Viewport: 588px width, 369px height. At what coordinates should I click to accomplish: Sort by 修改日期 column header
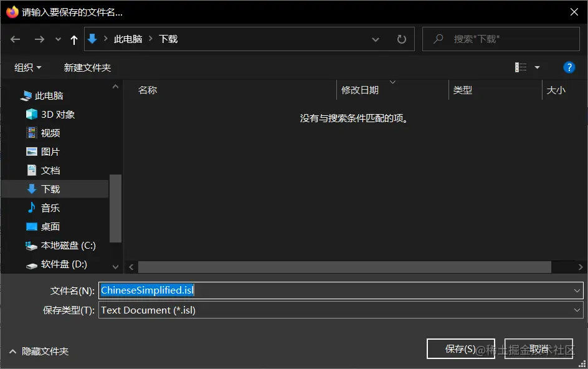(359, 90)
